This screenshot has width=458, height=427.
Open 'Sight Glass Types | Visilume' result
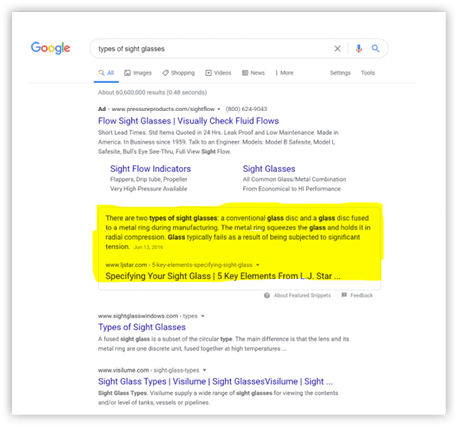[x=215, y=381]
